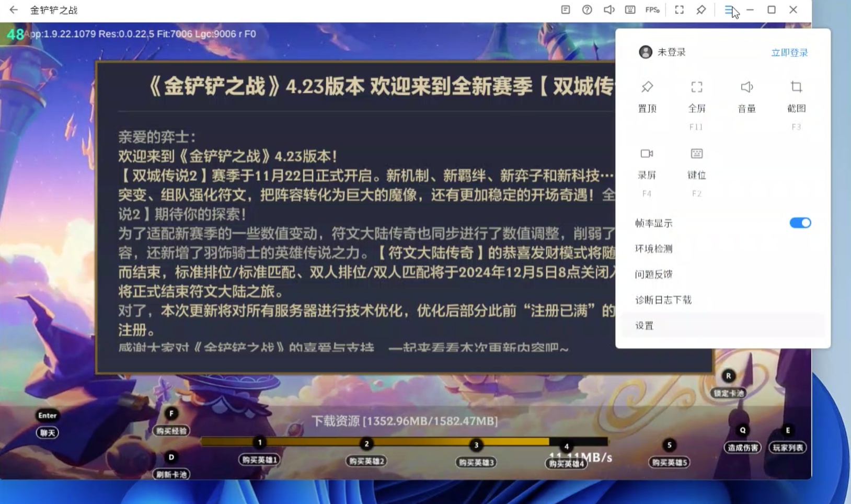Click the green 48 FPS counter

[15, 35]
